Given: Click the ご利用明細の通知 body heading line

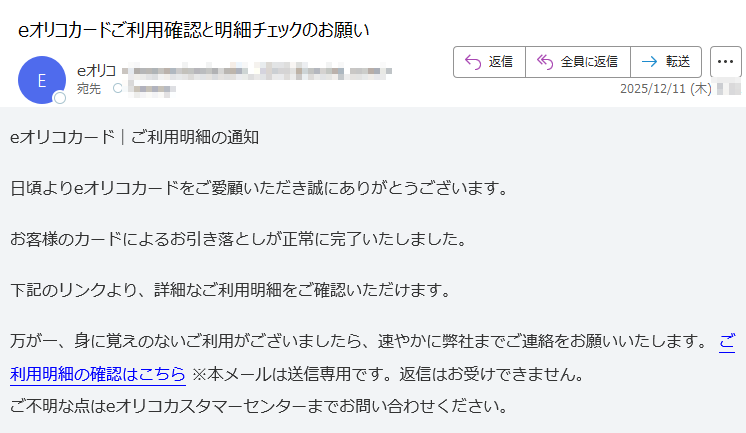Looking at the screenshot, I should [135, 138].
